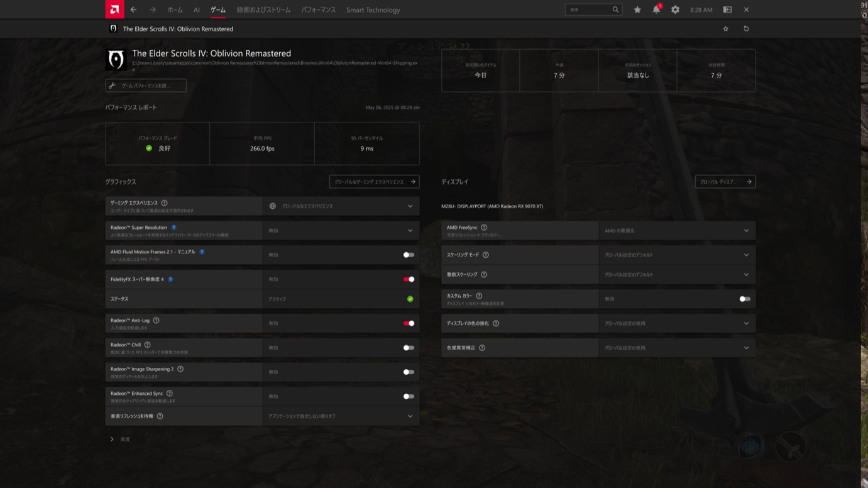Click the 該当なし session value
868x488 pixels.
pyautogui.click(x=638, y=75)
